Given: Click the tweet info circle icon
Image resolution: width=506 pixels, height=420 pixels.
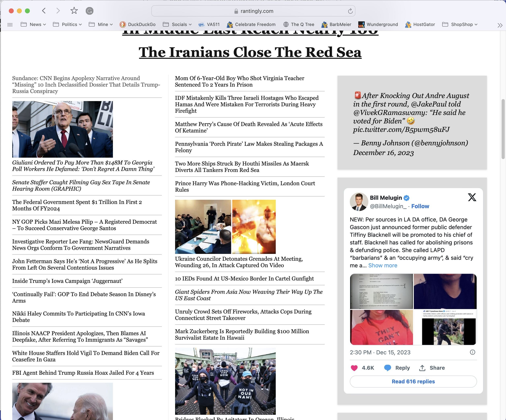Looking at the screenshot, I should 473,352.
